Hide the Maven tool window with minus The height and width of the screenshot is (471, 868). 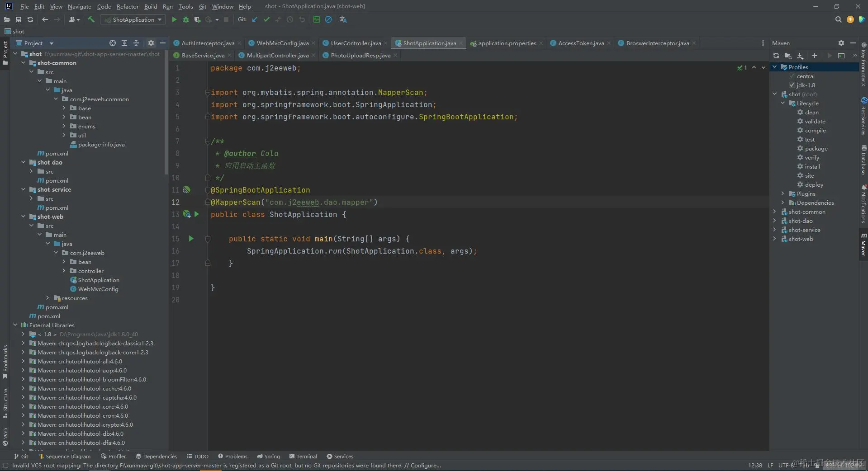[x=853, y=43]
